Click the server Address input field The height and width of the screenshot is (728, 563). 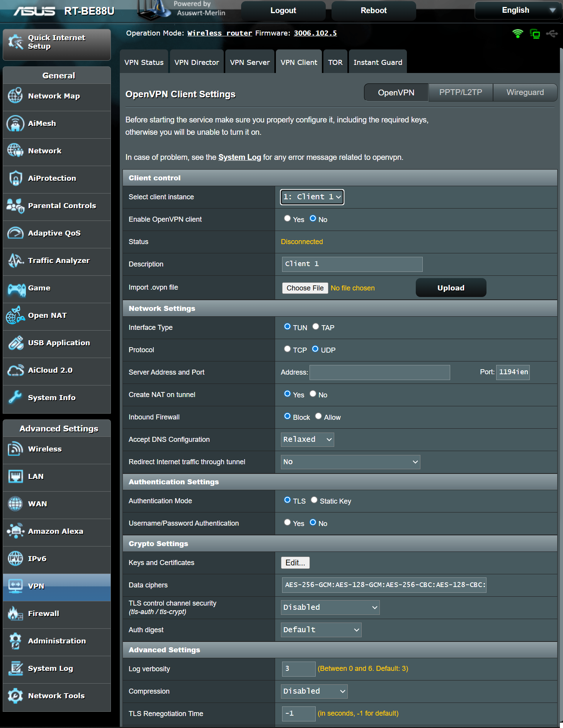point(379,372)
